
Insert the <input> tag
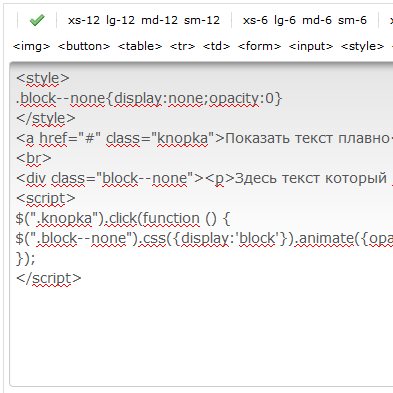point(311,46)
